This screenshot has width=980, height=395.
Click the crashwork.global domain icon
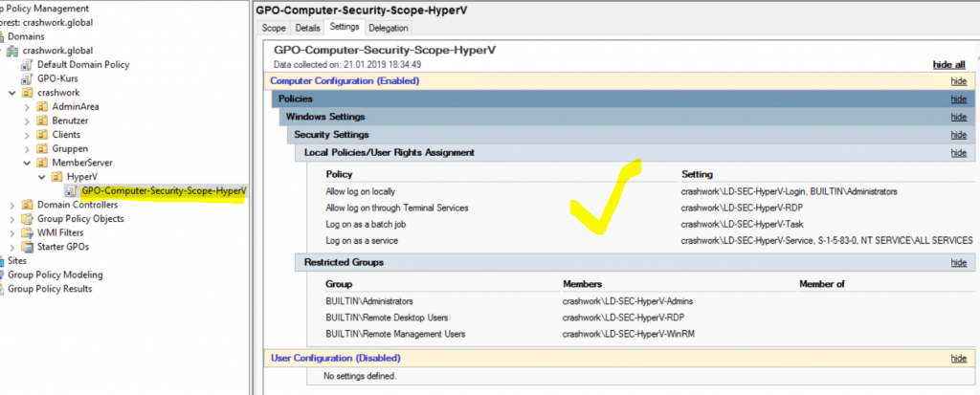(x=13, y=51)
